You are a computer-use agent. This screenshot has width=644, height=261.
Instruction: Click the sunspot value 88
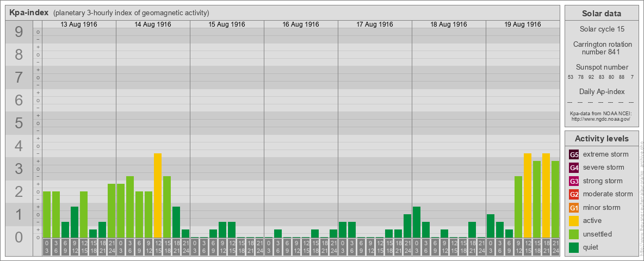tap(621, 77)
